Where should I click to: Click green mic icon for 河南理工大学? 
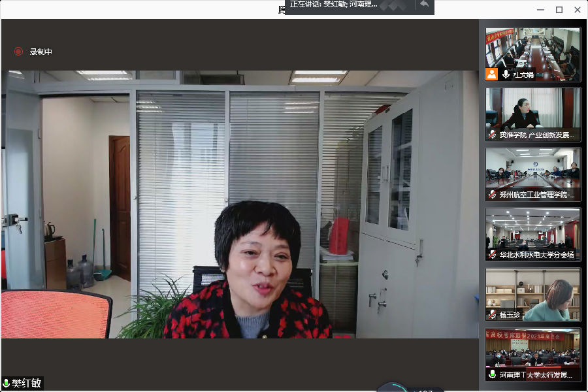point(492,375)
